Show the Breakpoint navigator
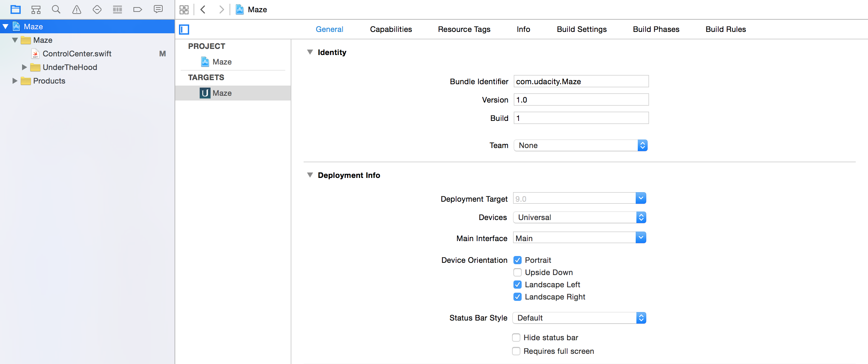868x364 pixels. click(138, 10)
